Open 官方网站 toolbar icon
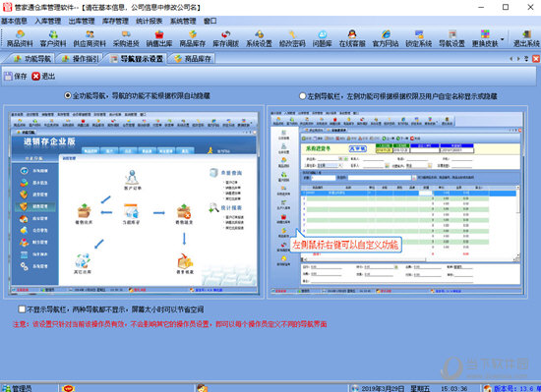The height and width of the screenshot is (392, 541). tap(386, 38)
